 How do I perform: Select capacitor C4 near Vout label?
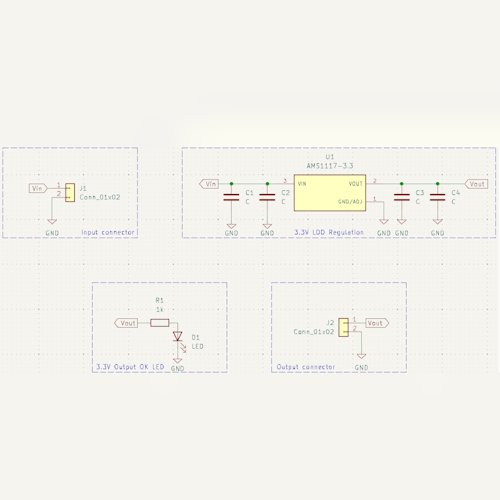point(438,197)
